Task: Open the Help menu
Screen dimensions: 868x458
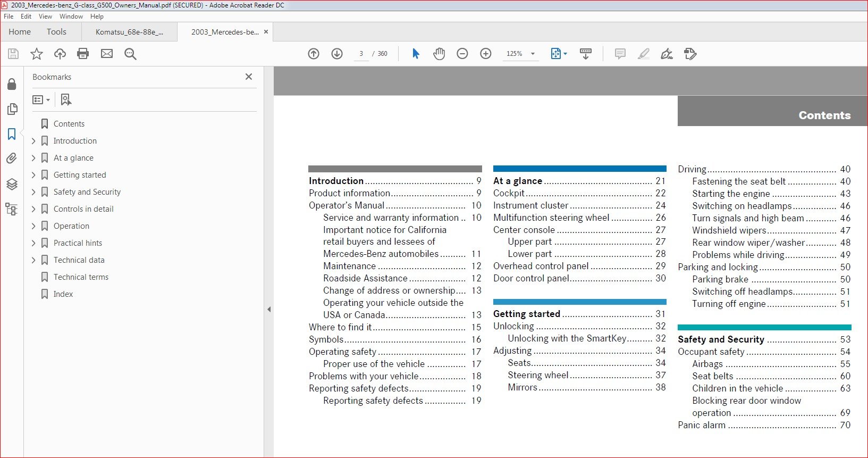Action: pos(97,16)
